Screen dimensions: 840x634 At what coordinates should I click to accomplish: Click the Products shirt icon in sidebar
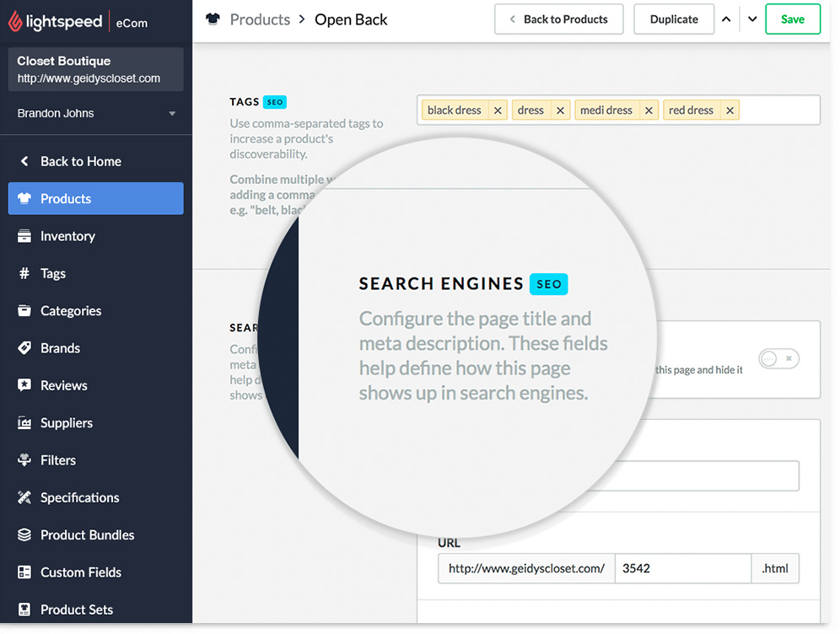[x=24, y=198]
